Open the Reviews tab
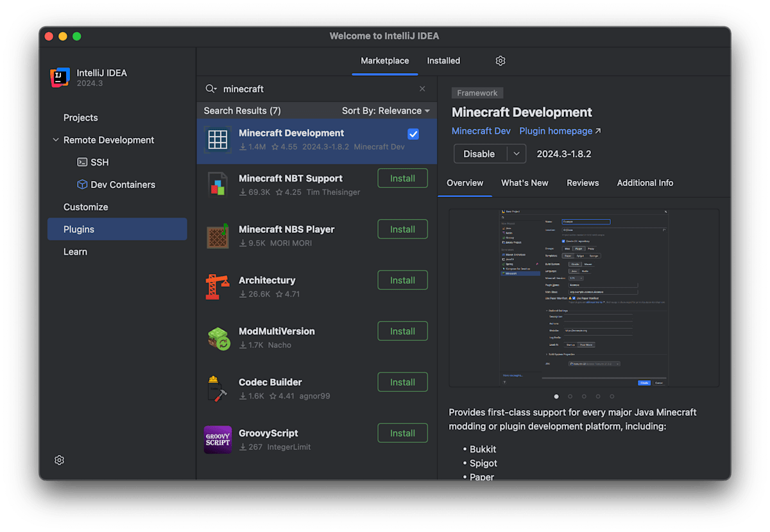This screenshot has width=770, height=532. click(583, 183)
